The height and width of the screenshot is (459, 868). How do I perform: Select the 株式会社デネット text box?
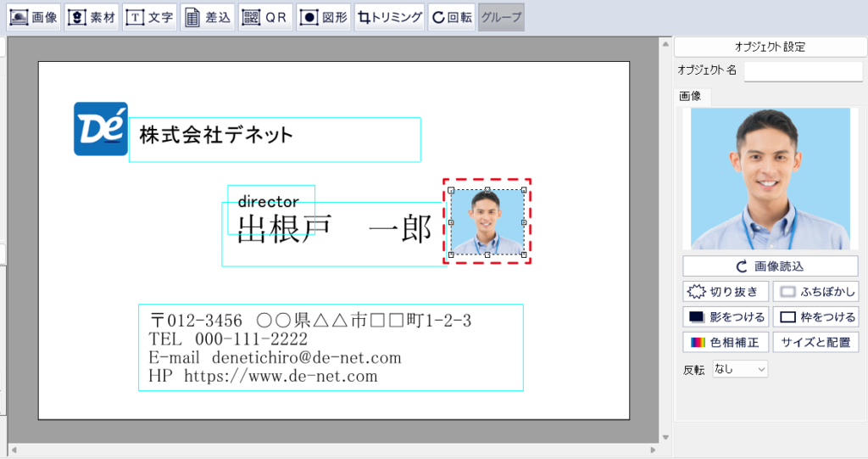(275, 140)
